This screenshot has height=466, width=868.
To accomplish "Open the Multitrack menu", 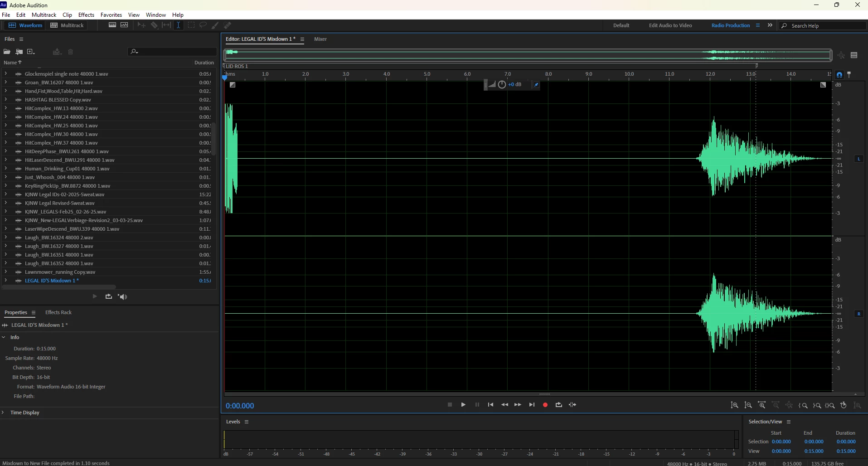I will (44, 15).
